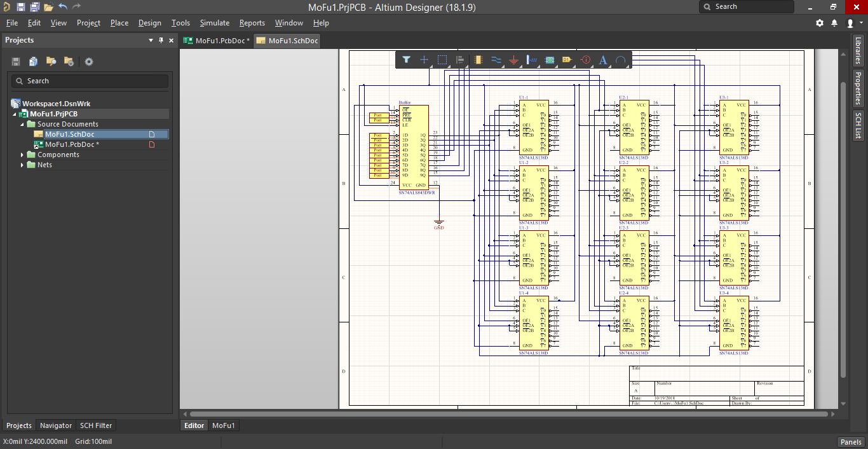Viewport: 868px width, 449px height.
Task: Click the compile documents icon in Projects panel
Action: tap(33, 62)
